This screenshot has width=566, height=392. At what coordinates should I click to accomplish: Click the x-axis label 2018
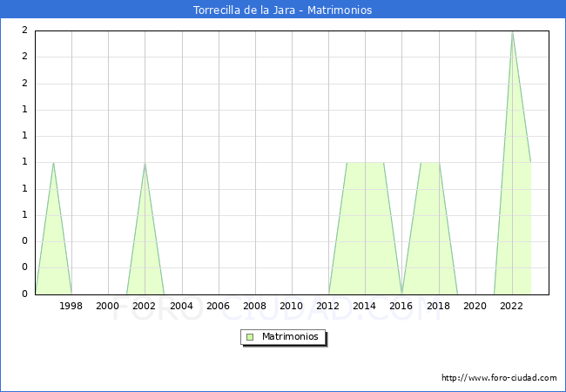point(439,306)
